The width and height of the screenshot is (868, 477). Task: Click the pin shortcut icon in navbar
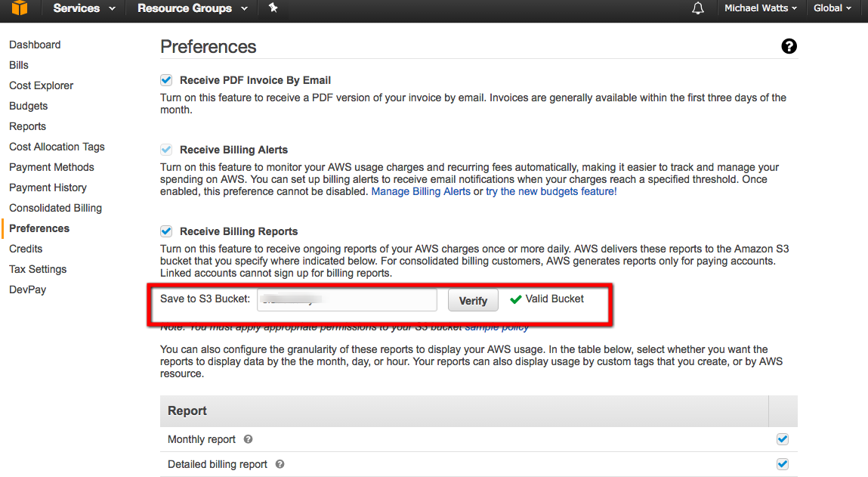pos(273,8)
